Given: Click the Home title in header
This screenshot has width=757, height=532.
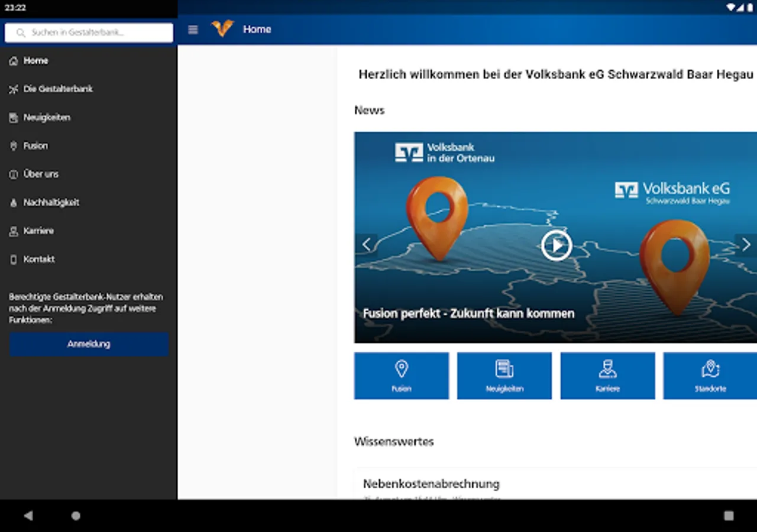Looking at the screenshot, I should [257, 30].
